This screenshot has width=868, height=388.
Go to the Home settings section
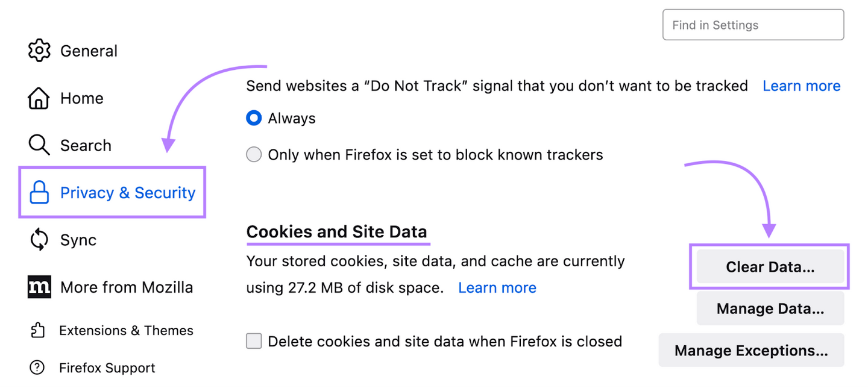81,98
